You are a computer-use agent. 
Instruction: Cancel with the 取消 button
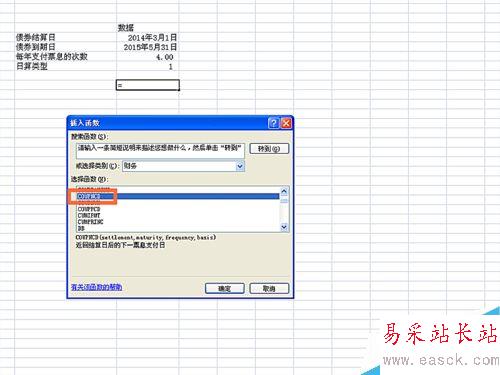[269, 288]
